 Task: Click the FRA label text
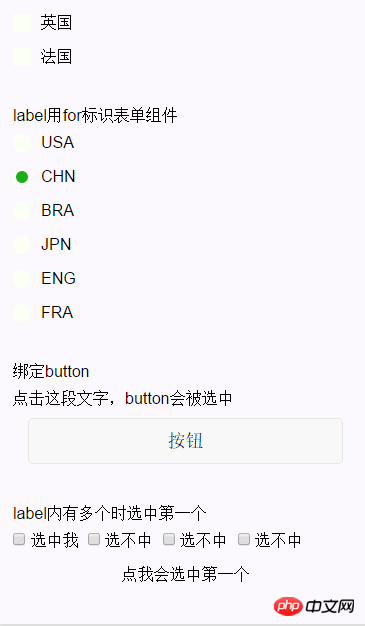point(57,312)
